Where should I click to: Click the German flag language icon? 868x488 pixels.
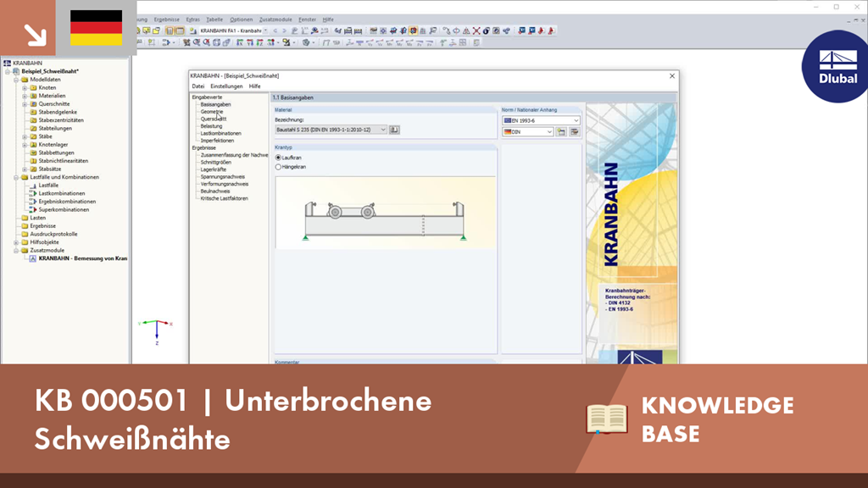click(x=97, y=28)
